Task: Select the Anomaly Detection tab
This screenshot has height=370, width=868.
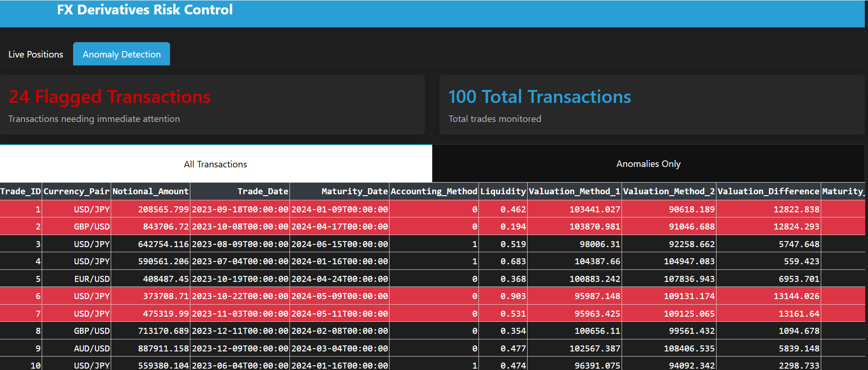Action: pos(122,54)
